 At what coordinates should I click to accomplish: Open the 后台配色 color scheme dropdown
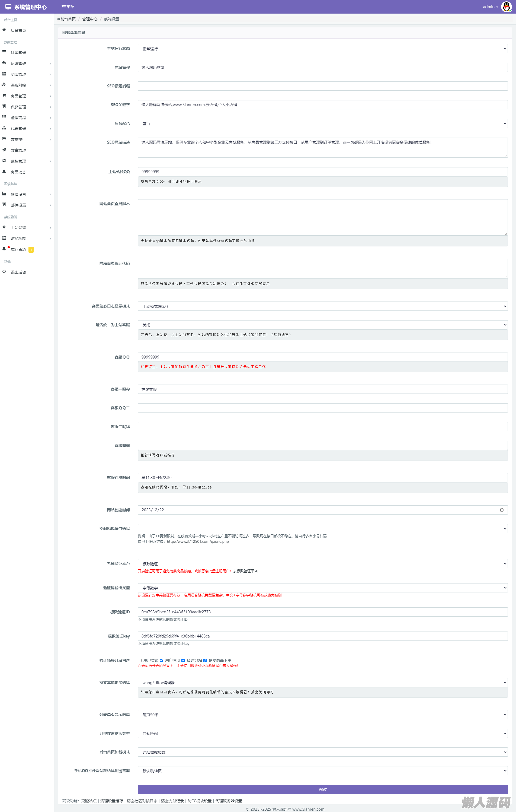point(323,123)
